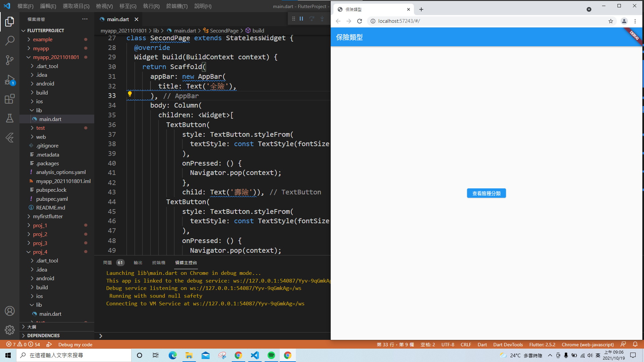Open the Search view in activity bar

tap(10, 41)
